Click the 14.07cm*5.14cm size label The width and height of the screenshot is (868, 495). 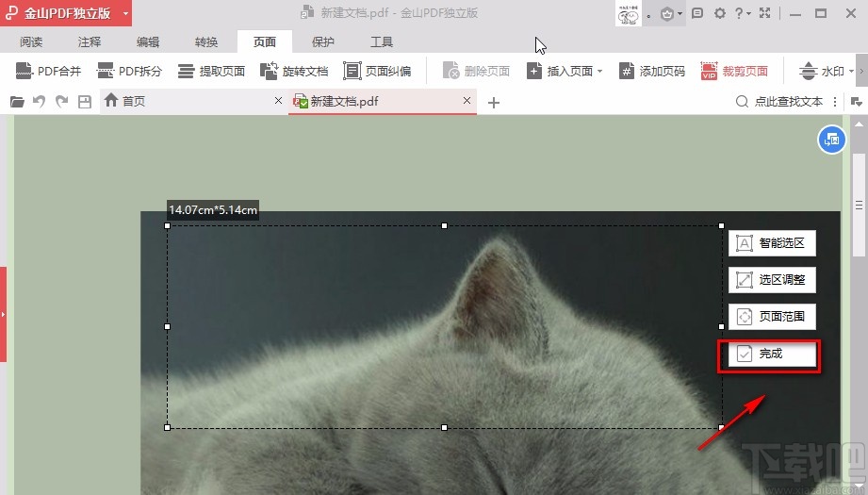pos(213,210)
